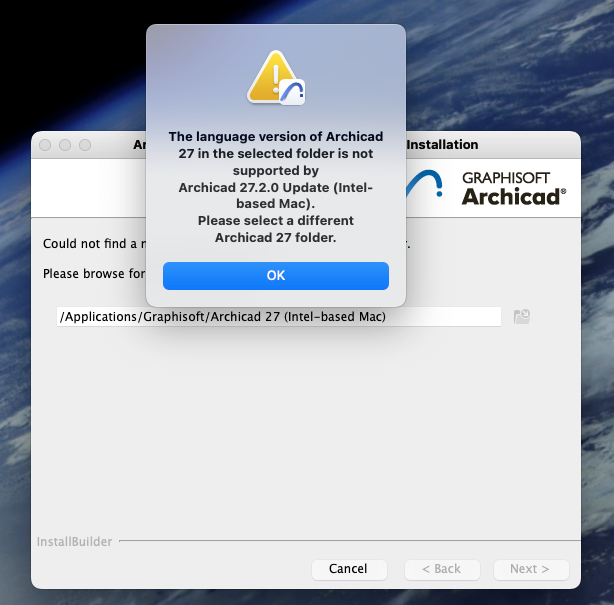Click the InstallBuilder label
Viewport: 614px width, 605px height.
pyautogui.click(x=74, y=542)
